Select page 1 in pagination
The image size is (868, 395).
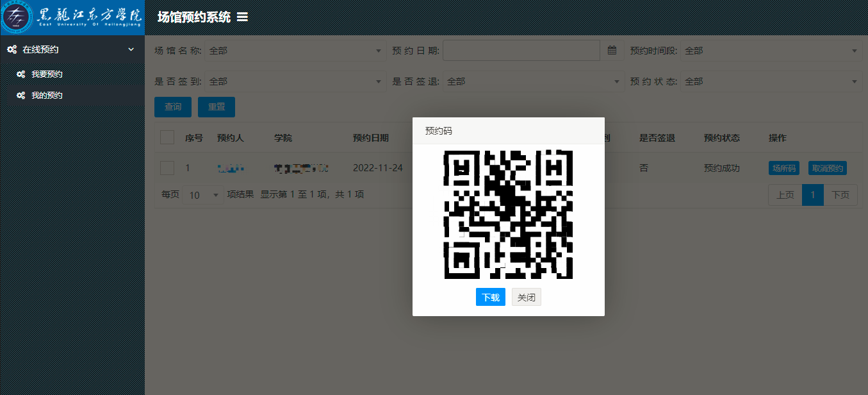pyautogui.click(x=813, y=195)
